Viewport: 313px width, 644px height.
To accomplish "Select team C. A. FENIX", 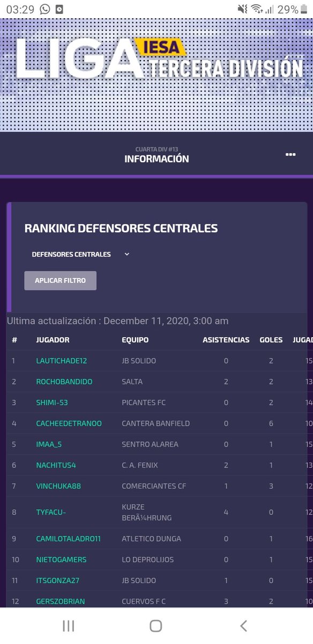I will click(x=140, y=465).
